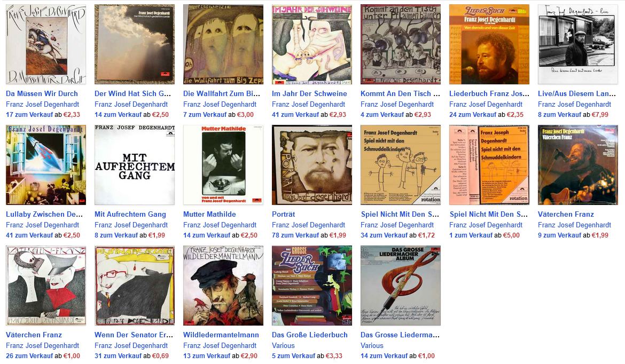
Task: Select the Im Jahr Der Schweine cover
Action: [x=312, y=44]
